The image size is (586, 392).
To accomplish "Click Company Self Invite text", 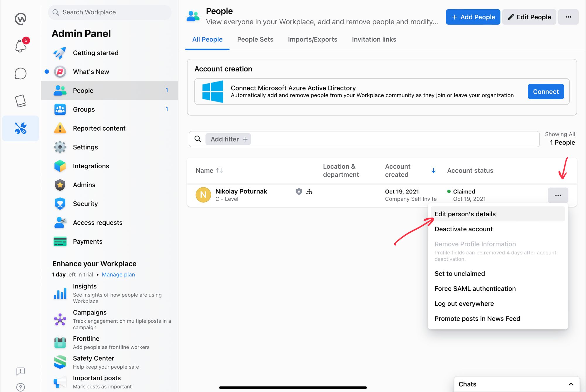I will point(411,199).
